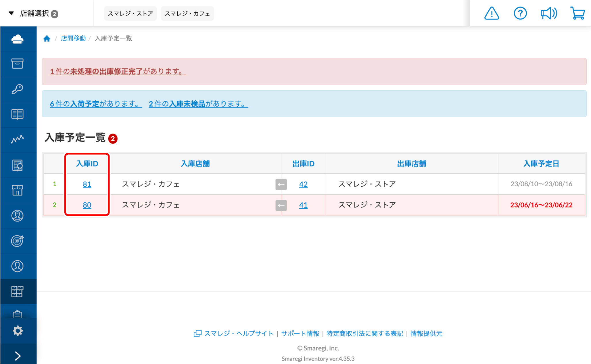
Task: Open the inventory box icon in sidebar
Action: coord(18,64)
